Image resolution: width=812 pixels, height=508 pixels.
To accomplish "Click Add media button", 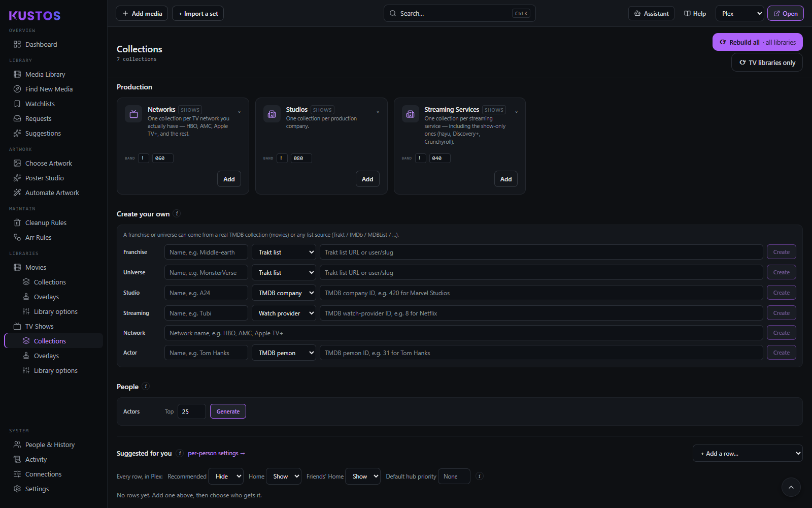I will 142,14.
